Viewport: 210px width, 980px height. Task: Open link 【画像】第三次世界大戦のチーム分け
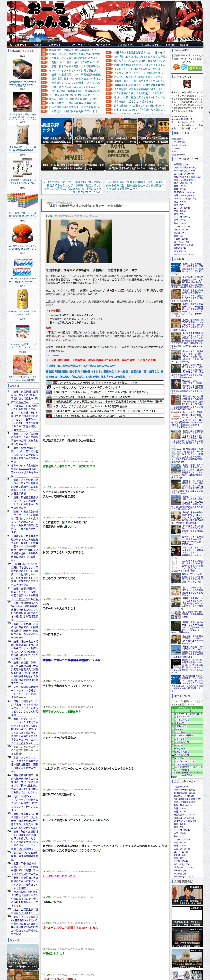point(80,366)
